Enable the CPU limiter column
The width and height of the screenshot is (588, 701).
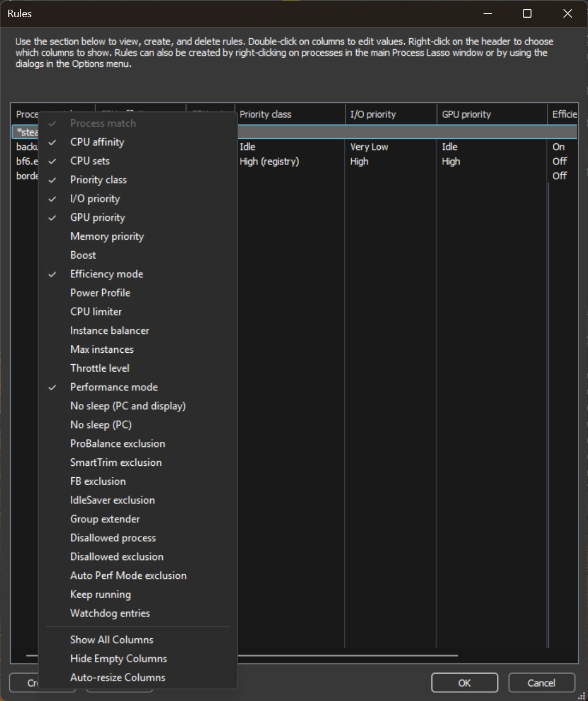pyautogui.click(x=96, y=312)
